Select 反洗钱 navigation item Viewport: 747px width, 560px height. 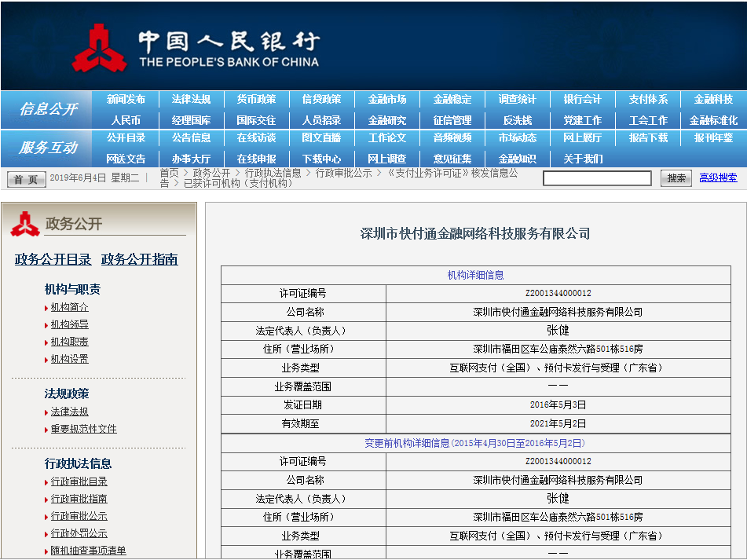pos(518,120)
